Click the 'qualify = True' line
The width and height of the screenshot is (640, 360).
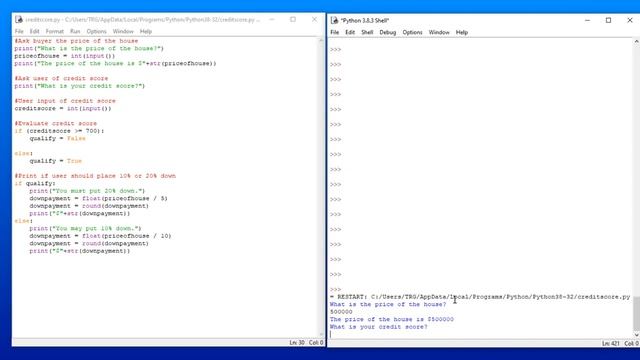[x=56, y=161]
